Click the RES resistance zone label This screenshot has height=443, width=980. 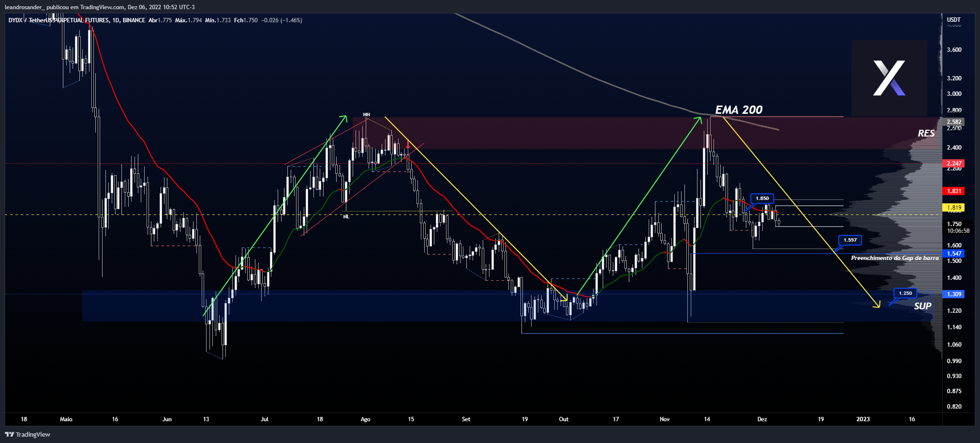(926, 133)
